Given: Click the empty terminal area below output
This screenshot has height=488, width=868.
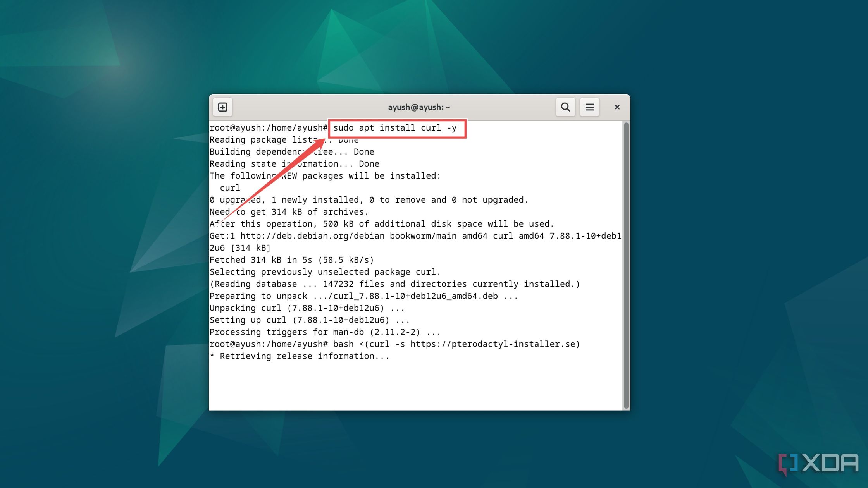Looking at the screenshot, I should pyautogui.click(x=416, y=385).
